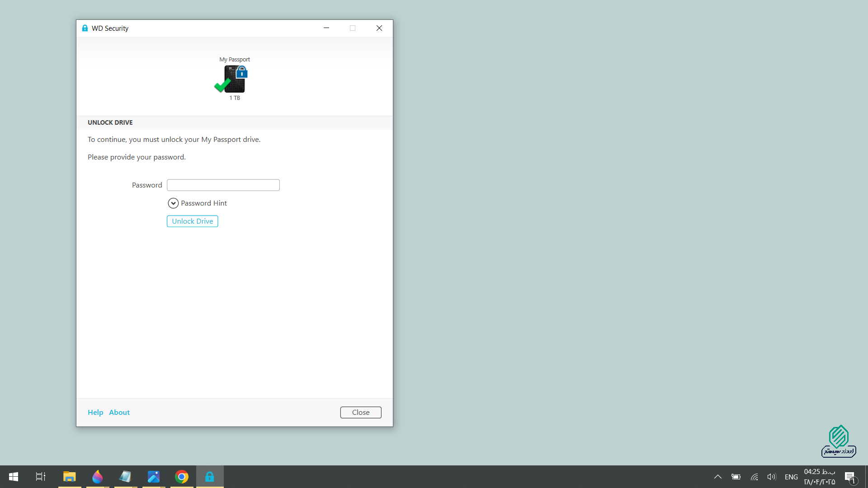
Task: Open Task View on the taskbar
Action: (41, 477)
